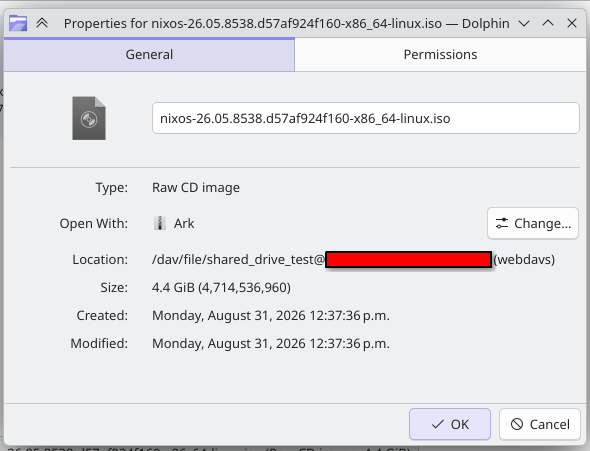This screenshot has width=590, height=451.
Task: Switch to the Permissions tab
Action: pyautogui.click(x=440, y=55)
